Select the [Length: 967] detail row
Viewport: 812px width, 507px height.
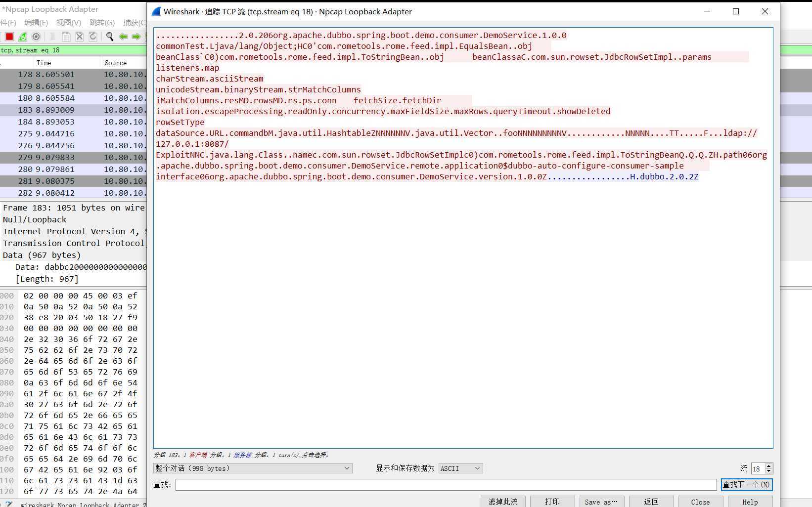coord(73,279)
